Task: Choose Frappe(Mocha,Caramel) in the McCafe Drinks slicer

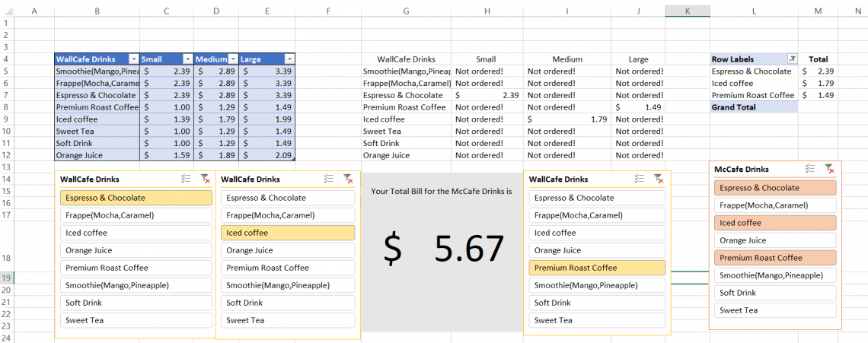Action: coord(775,205)
